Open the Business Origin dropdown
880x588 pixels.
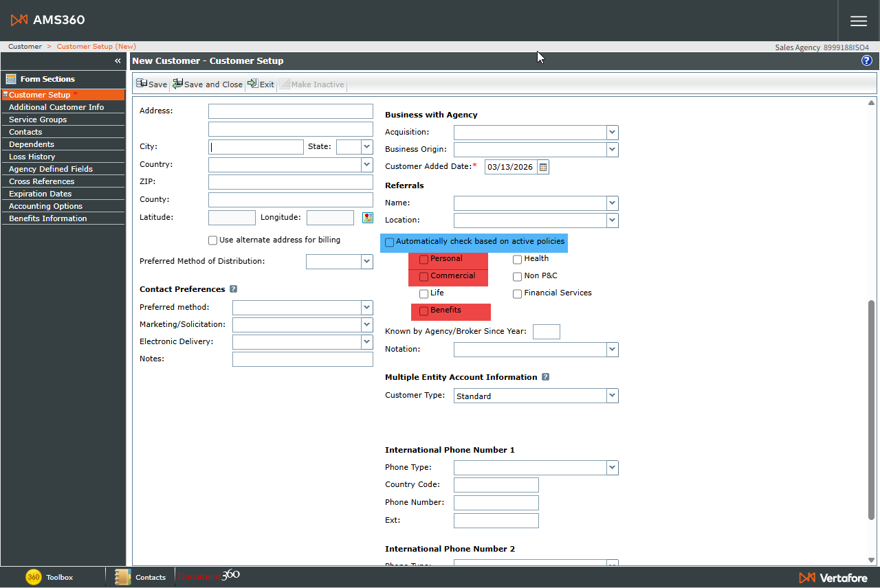[612, 149]
